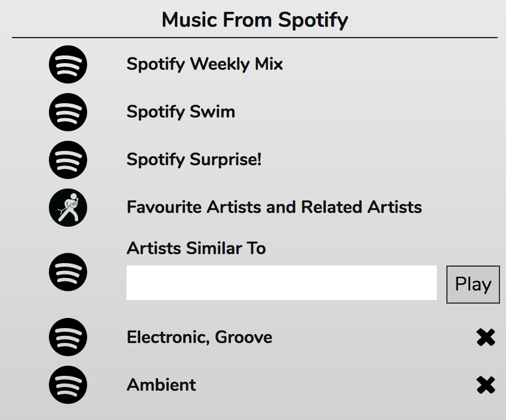506x420 pixels.
Task: Select Spotify Surprise! from the list
Action: pos(194,160)
